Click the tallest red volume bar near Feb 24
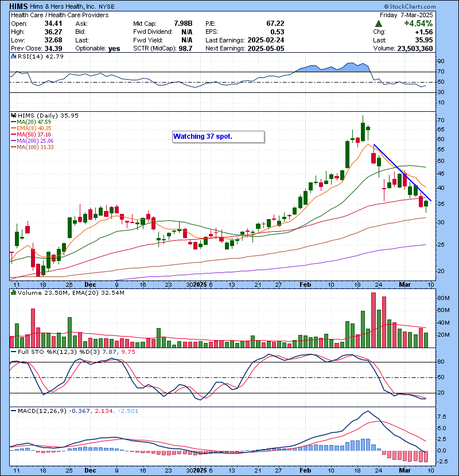The height and width of the screenshot is (476, 459). (x=374, y=320)
